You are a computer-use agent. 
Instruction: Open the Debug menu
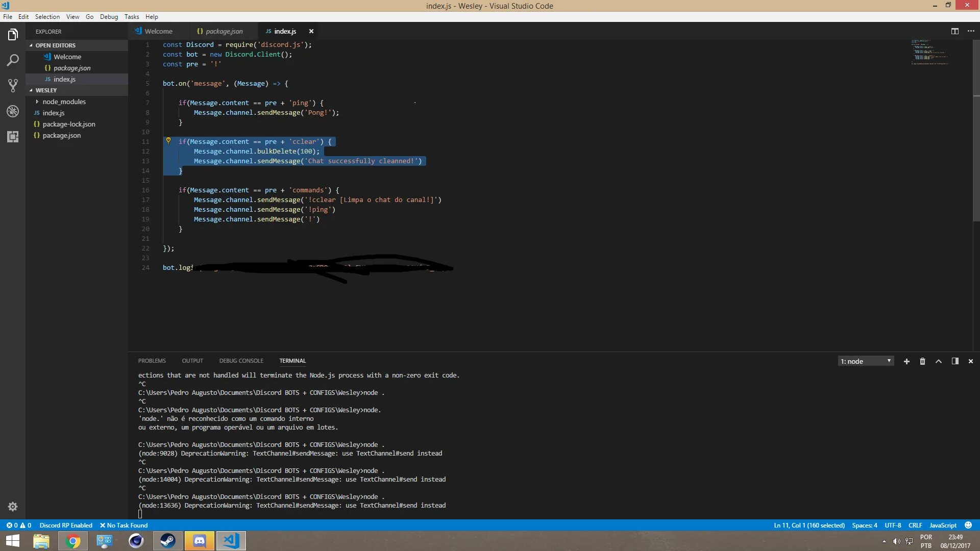(x=109, y=16)
